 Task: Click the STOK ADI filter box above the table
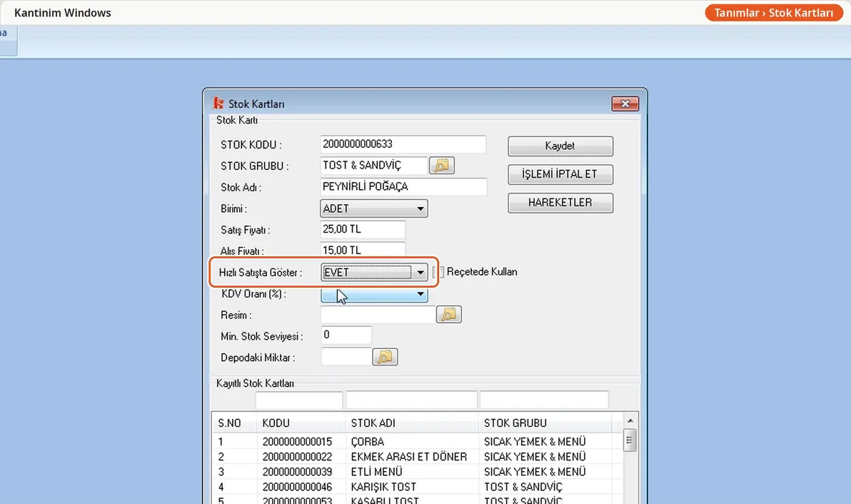(x=411, y=400)
